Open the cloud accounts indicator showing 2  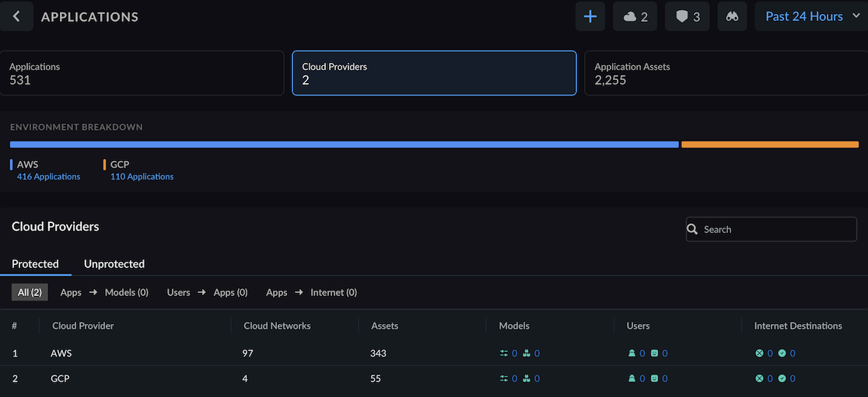[x=635, y=16]
